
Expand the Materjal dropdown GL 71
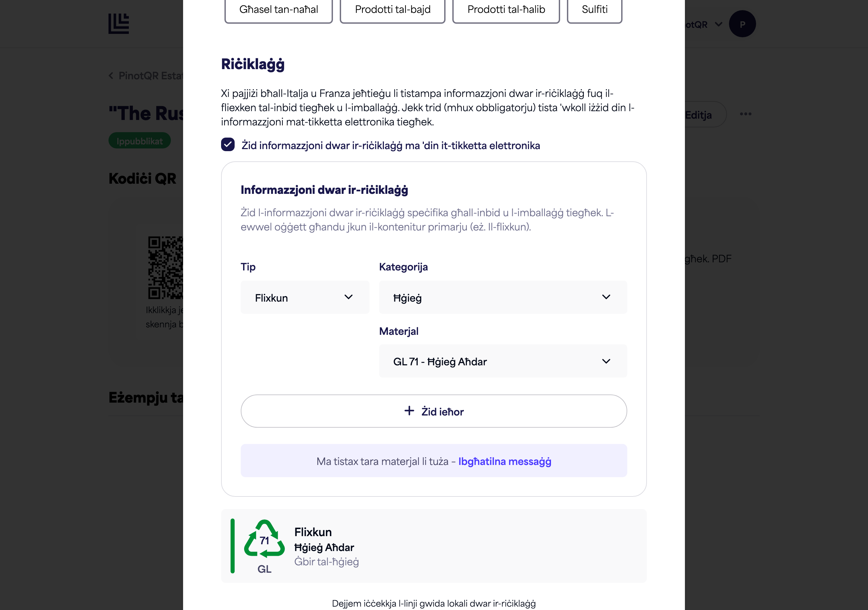click(x=503, y=361)
